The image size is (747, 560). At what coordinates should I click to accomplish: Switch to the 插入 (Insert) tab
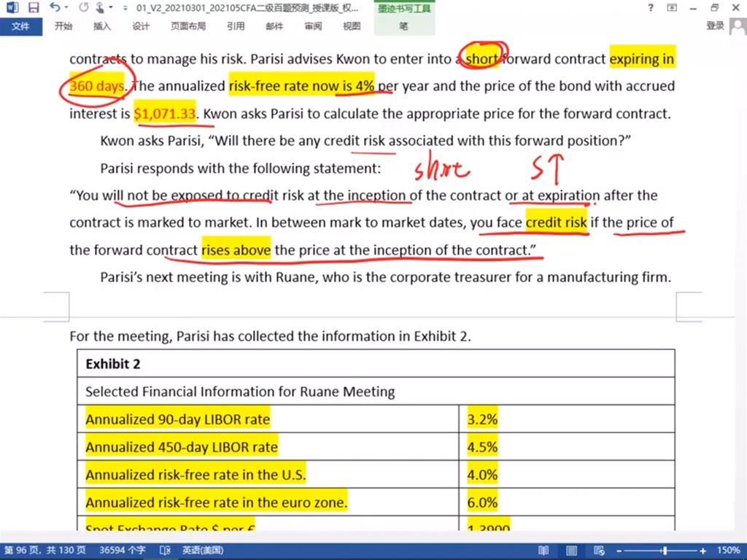point(101,26)
